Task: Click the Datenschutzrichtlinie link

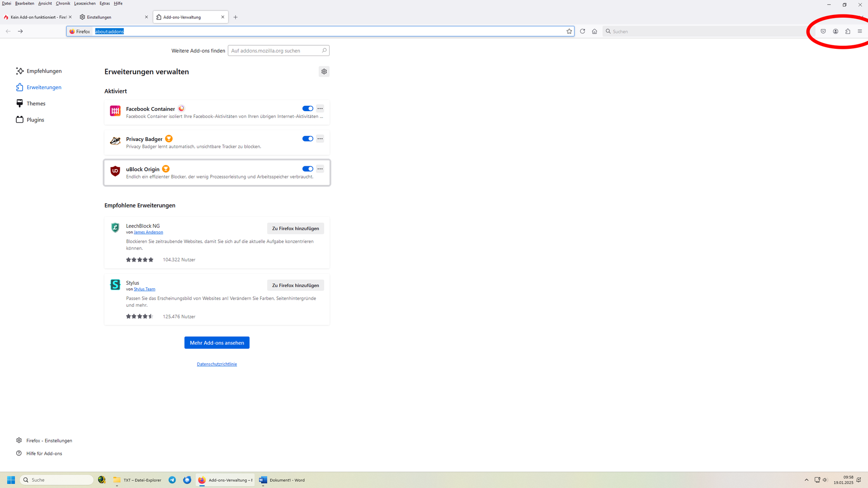Action: pos(217,364)
